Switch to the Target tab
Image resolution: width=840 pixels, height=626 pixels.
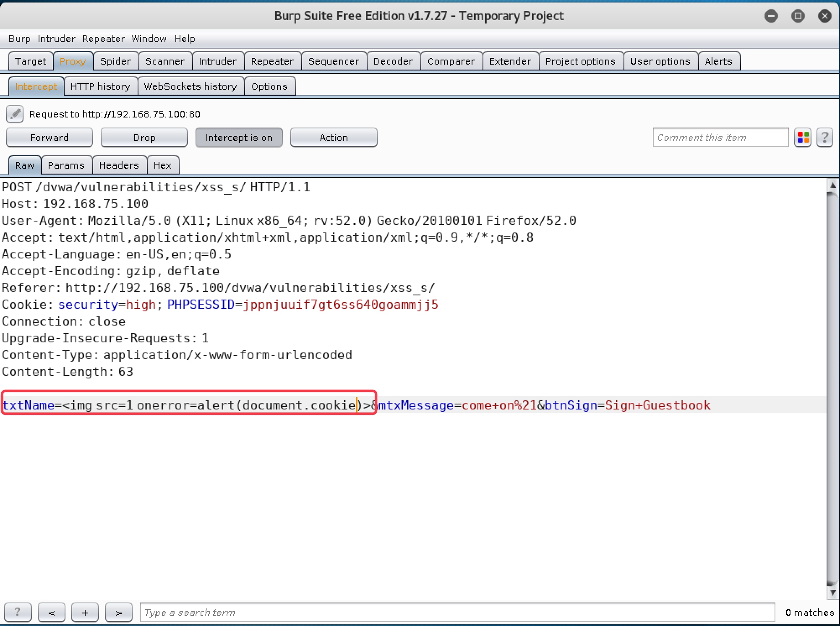(x=31, y=61)
